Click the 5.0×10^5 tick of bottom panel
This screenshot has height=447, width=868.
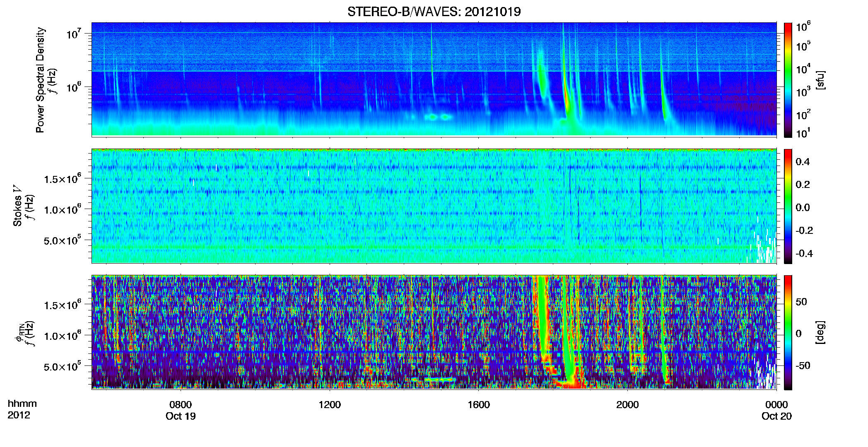[x=63, y=366]
